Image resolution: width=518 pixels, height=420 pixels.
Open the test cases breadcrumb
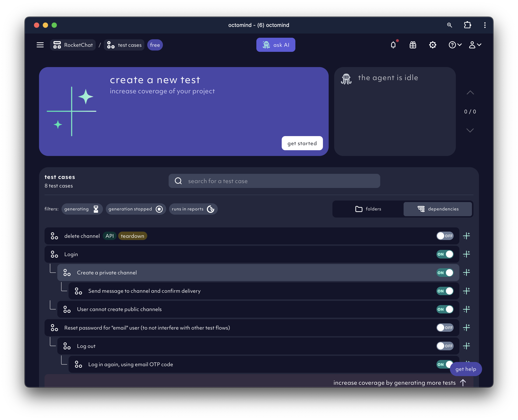124,45
